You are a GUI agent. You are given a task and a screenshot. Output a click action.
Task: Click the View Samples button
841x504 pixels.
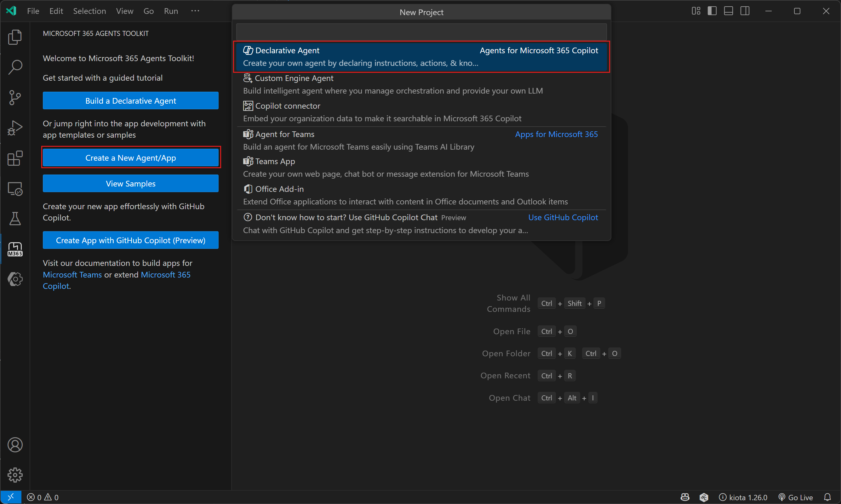pyautogui.click(x=130, y=183)
